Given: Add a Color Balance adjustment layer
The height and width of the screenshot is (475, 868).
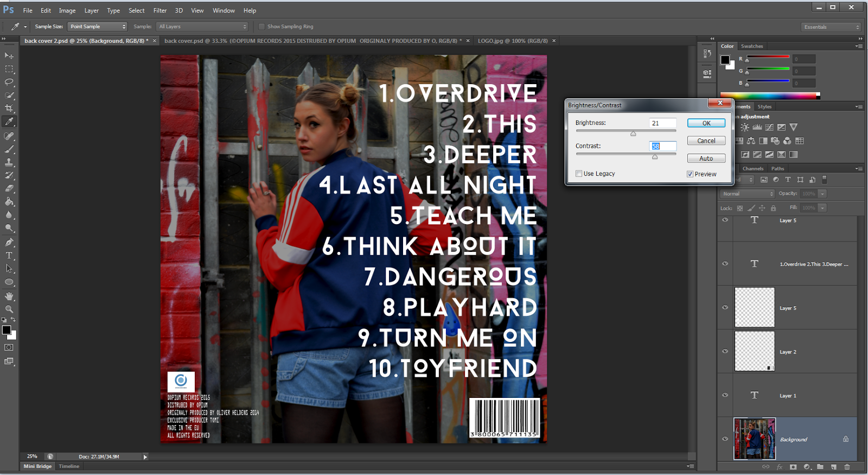Looking at the screenshot, I should click(x=751, y=141).
